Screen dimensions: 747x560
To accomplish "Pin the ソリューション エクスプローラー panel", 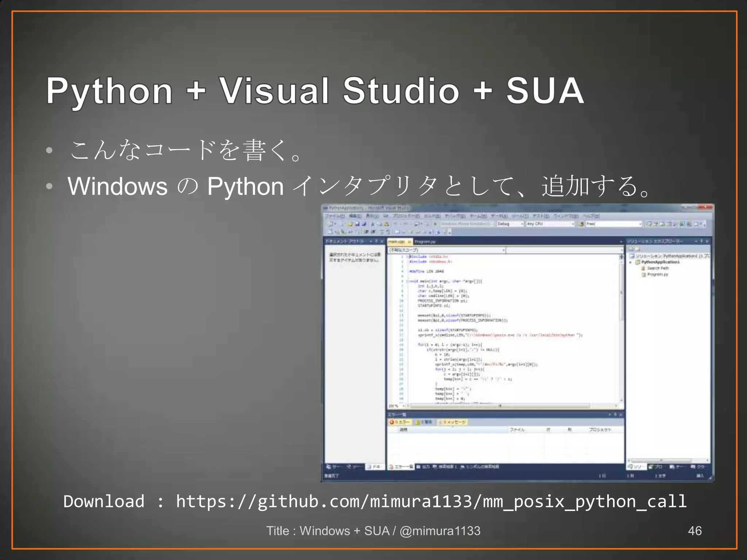I will coord(701,241).
